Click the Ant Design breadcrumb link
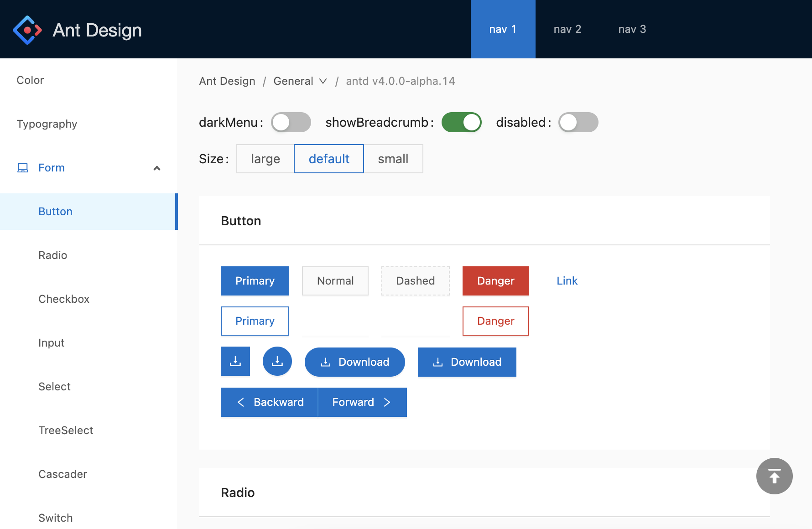812x529 pixels. coord(227,81)
